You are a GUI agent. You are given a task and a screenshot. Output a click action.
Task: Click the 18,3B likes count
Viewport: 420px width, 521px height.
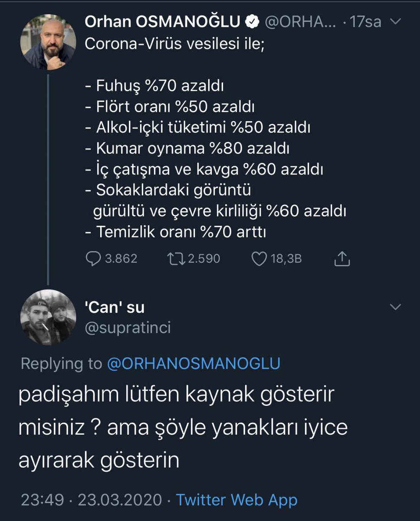(286, 259)
